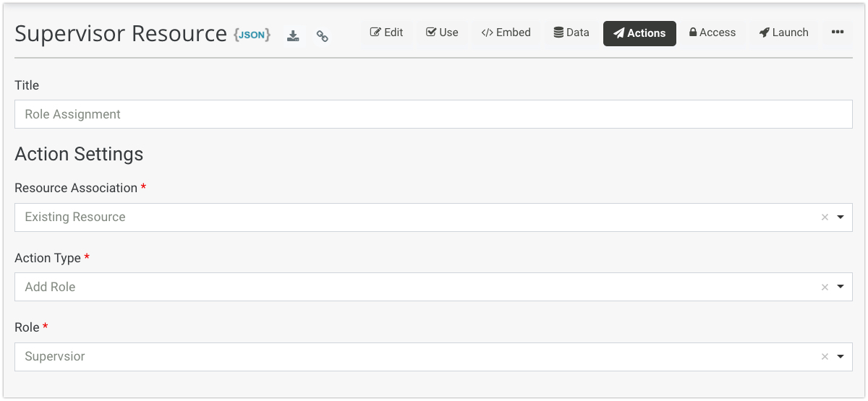Clear the Resource Association selection
The image size is (868, 401).
pos(825,217)
